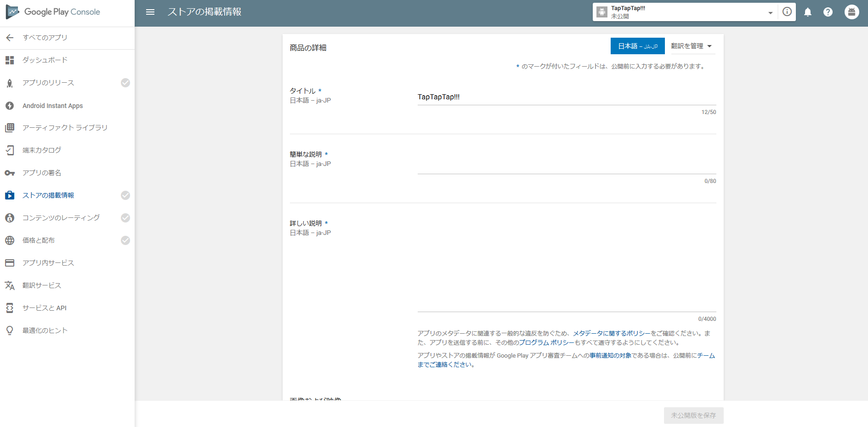Click the globe icon for 価格と配布
868x427 pixels.
[10, 240]
